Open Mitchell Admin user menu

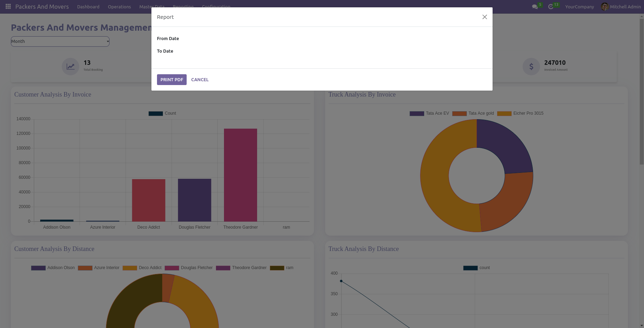pos(621,7)
